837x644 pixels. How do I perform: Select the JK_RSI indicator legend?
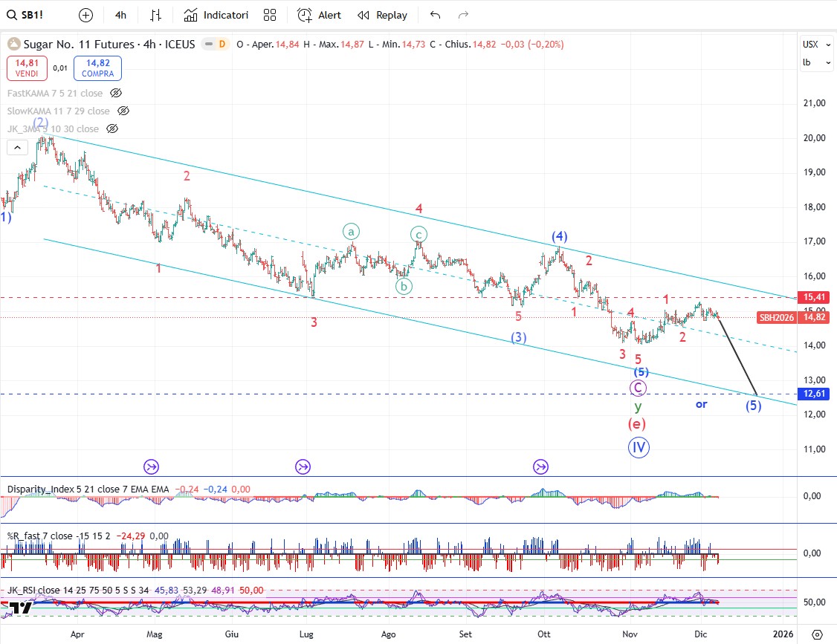[78, 590]
